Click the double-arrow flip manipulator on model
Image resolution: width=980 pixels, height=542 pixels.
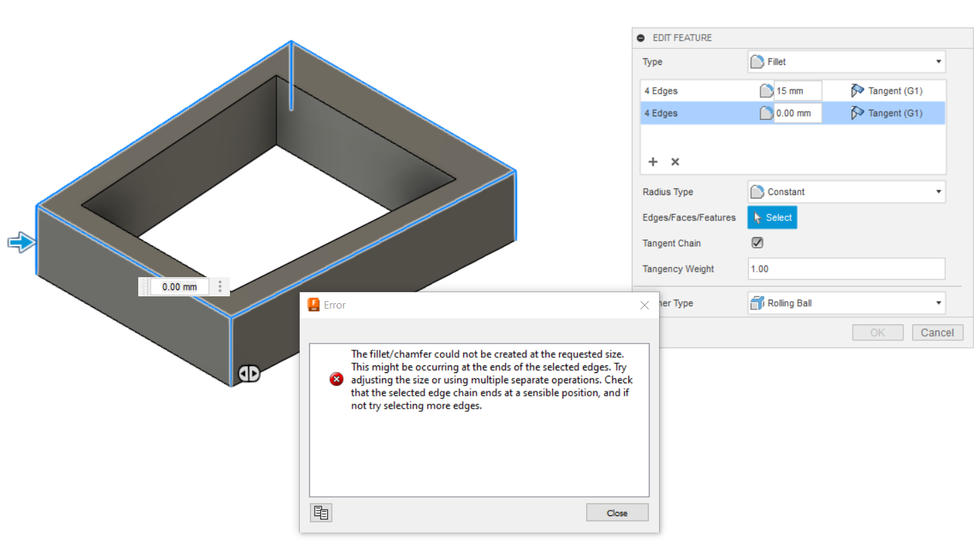(249, 374)
